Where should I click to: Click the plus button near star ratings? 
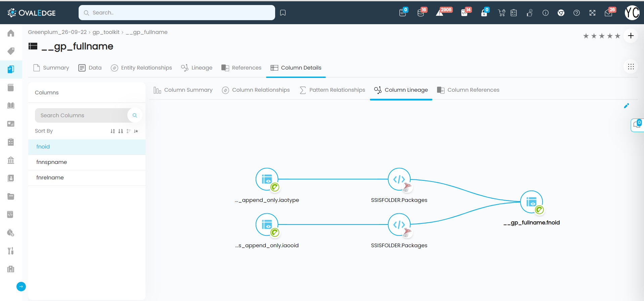(x=631, y=36)
